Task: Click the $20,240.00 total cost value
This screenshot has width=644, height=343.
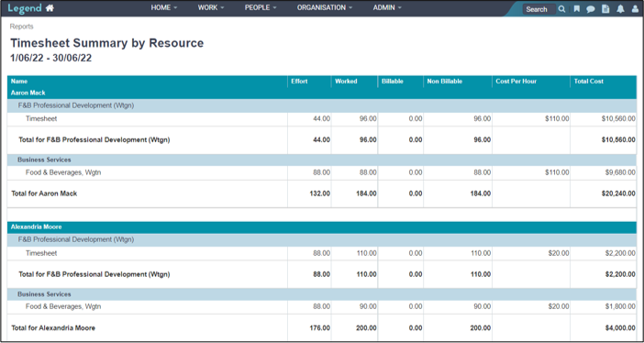Action: click(x=618, y=194)
